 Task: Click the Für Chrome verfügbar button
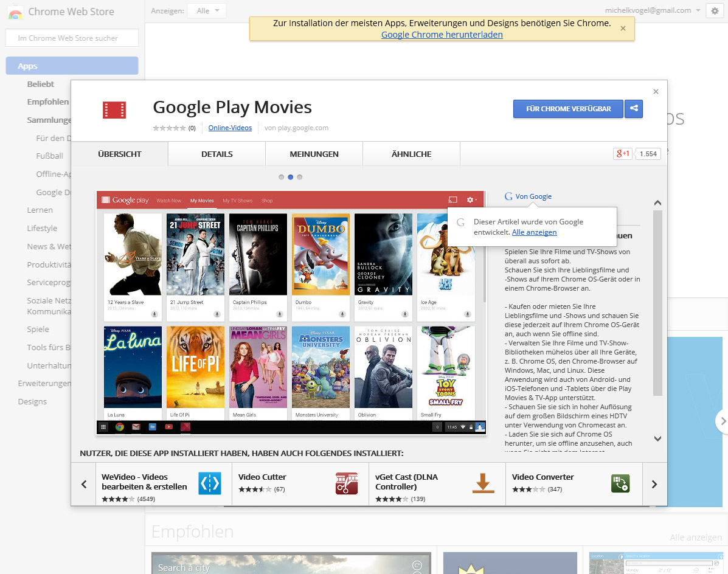[568, 109]
